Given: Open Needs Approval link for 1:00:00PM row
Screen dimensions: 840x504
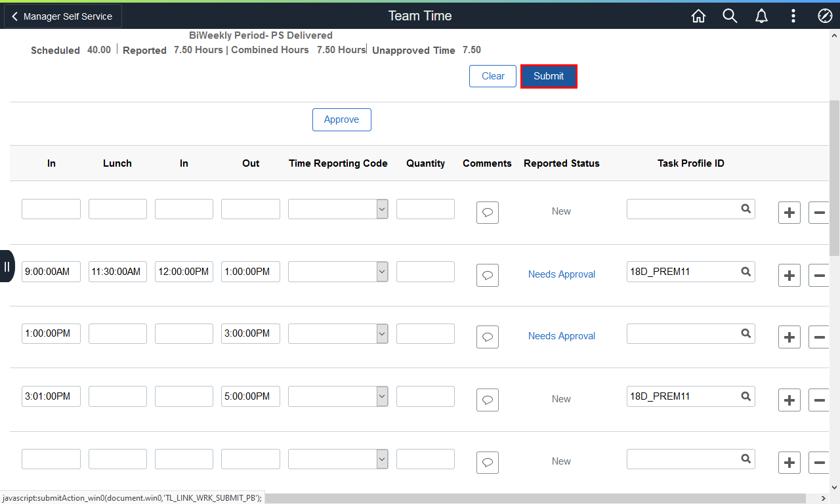Looking at the screenshot, I should (562, 336).
